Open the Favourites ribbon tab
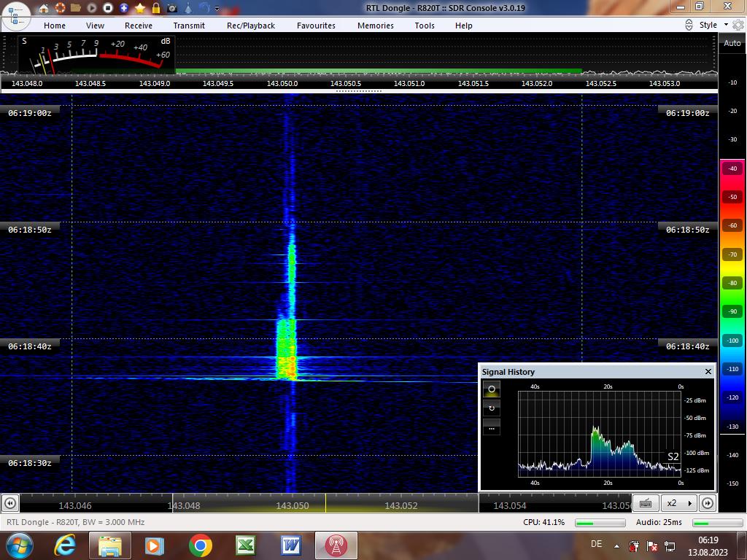The width and height of the screenshot is (747, 560). click(x=317, y=26)
